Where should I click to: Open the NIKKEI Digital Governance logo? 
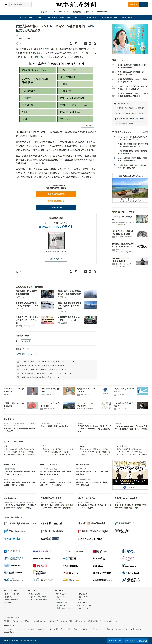pyautogui.click(x=20, y=523)
